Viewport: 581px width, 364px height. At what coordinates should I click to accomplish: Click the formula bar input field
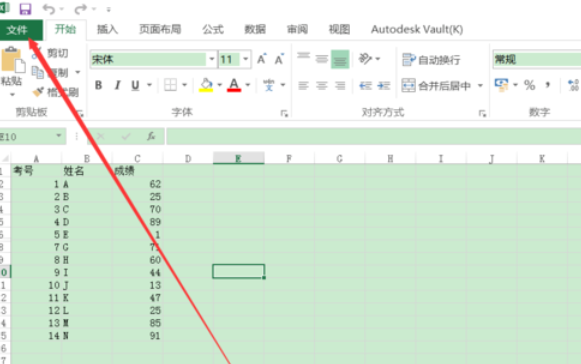pos(374,136)
